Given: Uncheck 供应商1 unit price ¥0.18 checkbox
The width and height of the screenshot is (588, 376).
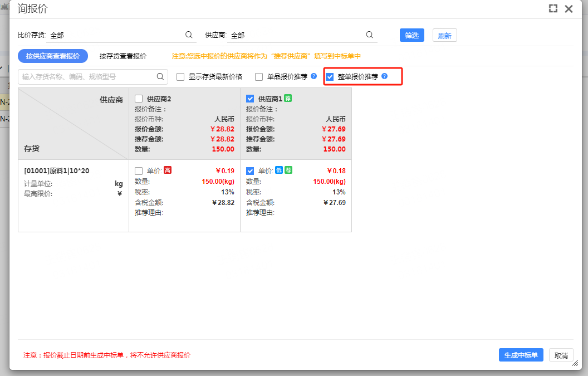Looking at the screenshot, I should 250,171.
